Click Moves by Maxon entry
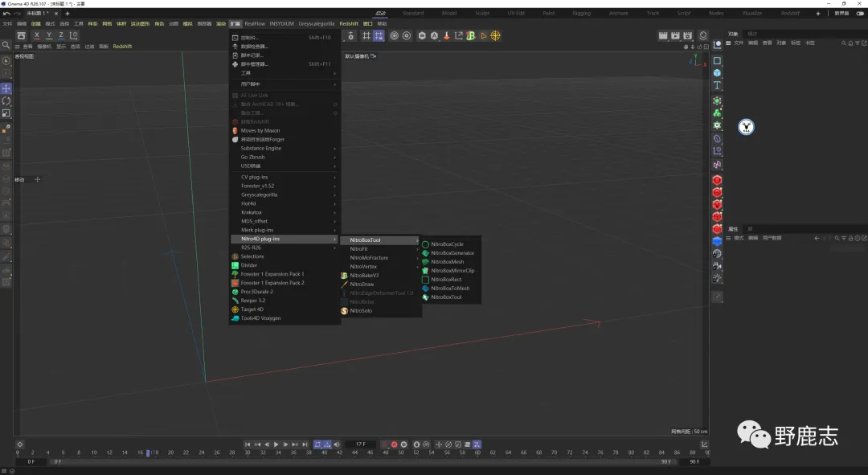Image resolution: width=868 pixels, height=475 pixels. click(285, 131)
